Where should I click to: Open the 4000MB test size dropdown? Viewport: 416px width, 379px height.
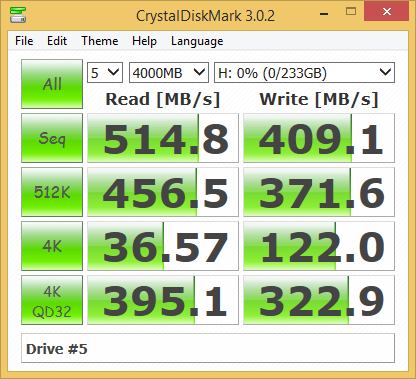[x=169, y=72]
